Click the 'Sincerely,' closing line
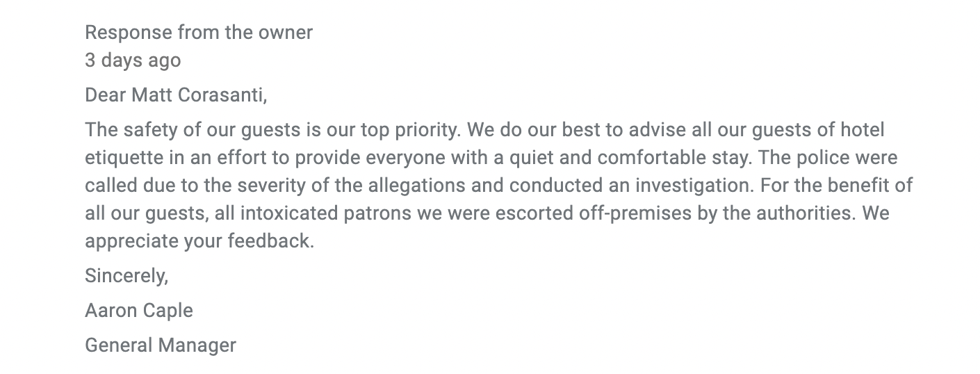The image size is (980, 374). [126, 276]
